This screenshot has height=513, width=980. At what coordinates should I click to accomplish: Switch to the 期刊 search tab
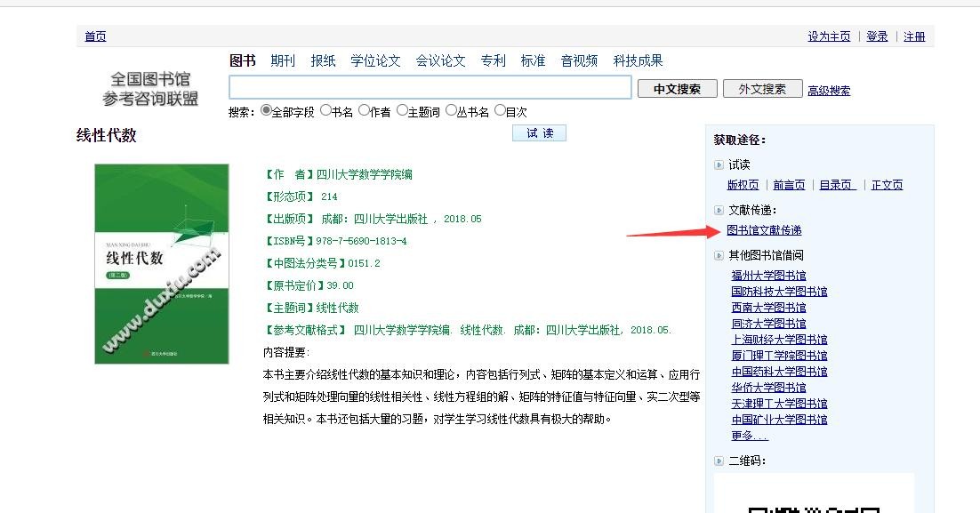coord(283,60)
